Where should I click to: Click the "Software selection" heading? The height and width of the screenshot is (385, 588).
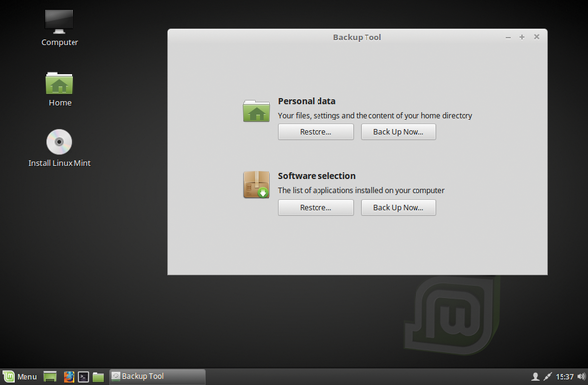click(317, 176)
